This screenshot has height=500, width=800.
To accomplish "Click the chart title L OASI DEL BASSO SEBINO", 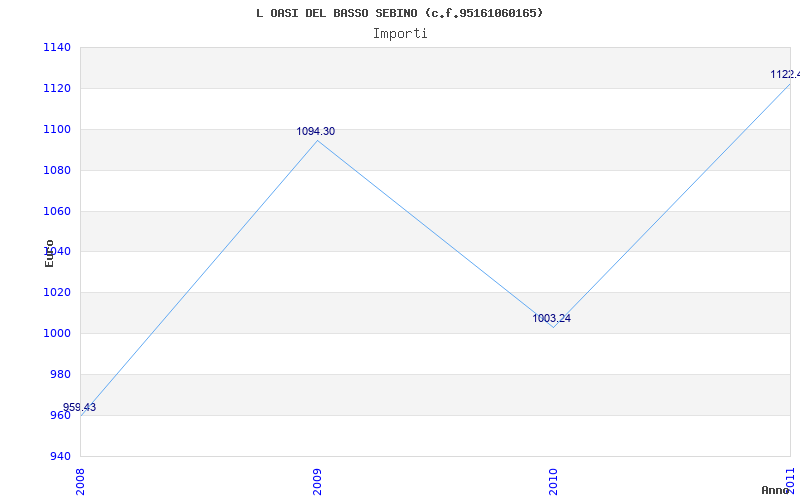I will (x=399, y=13).
